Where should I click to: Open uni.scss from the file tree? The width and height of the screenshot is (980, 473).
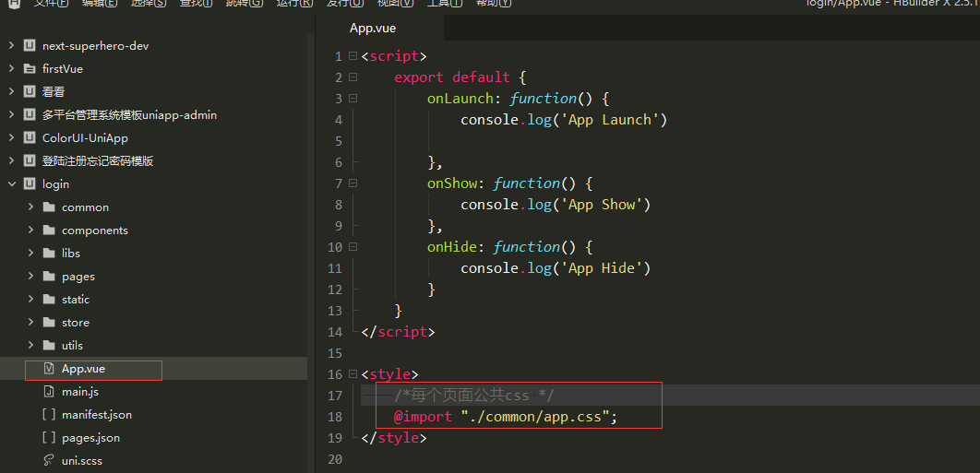(x=82, y=461)
